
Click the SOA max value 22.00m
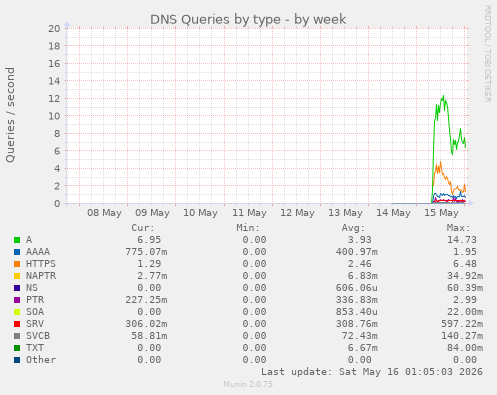(465, 312)
